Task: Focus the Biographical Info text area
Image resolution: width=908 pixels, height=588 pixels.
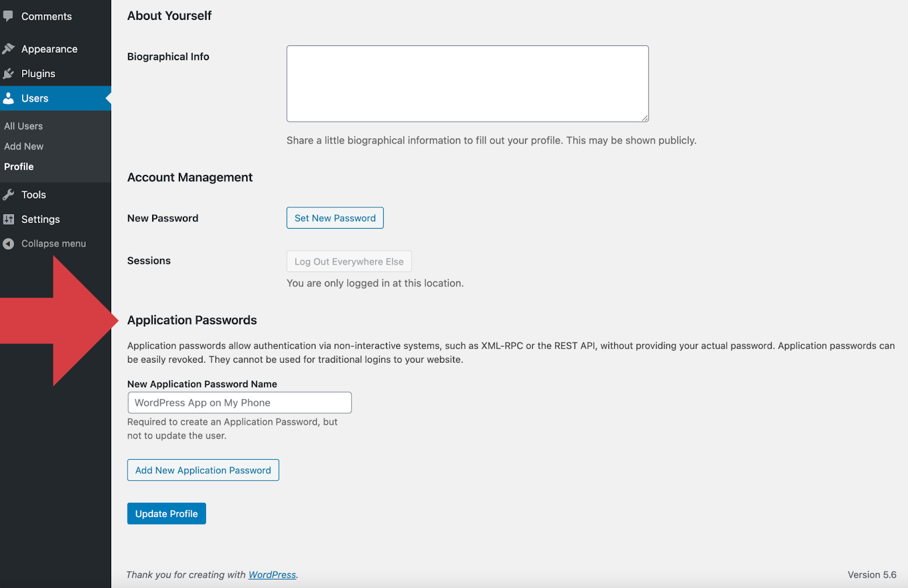Action: [468, 83]
